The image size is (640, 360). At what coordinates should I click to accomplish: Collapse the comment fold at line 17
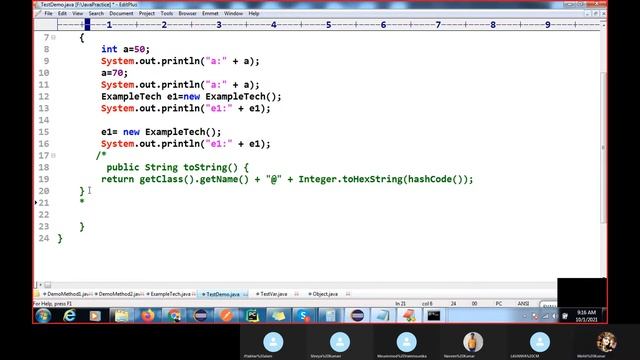53,156
